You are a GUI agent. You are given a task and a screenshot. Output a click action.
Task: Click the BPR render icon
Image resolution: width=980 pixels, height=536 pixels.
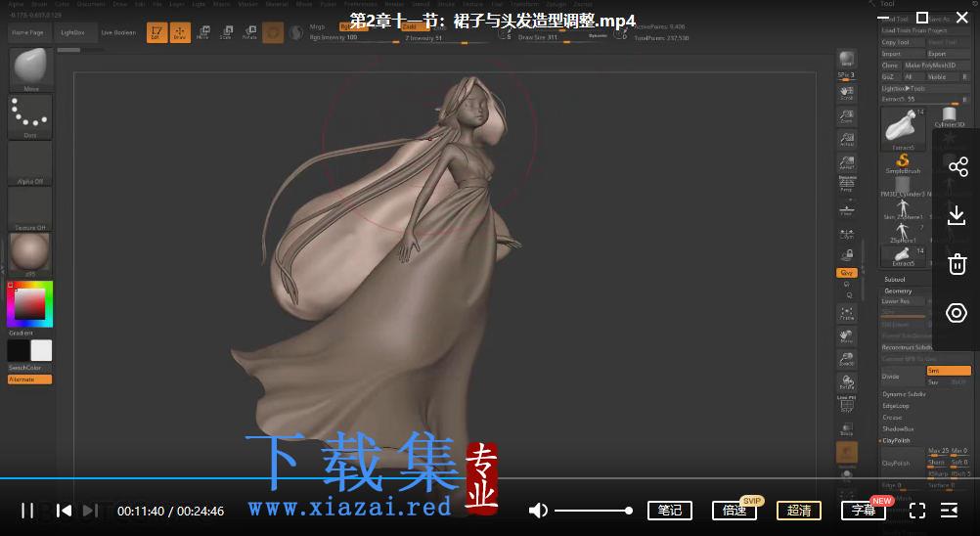(846, 59)
